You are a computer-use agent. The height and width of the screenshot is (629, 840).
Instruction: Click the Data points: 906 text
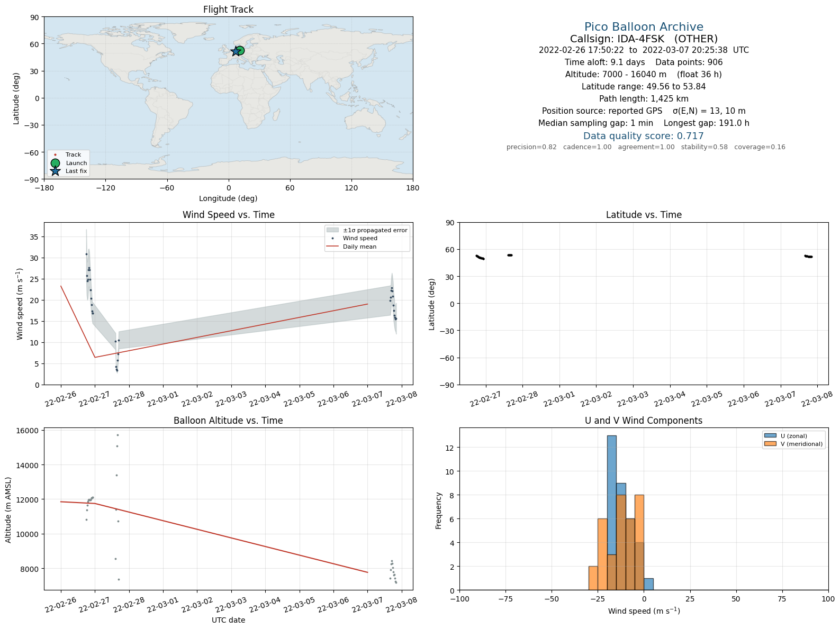click(689, 62)
